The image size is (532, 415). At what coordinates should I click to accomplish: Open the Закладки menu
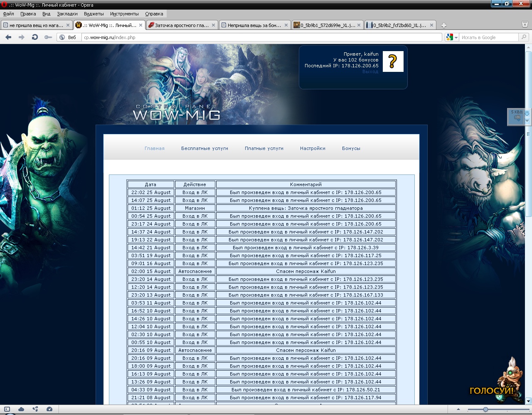tap(67, 14)
